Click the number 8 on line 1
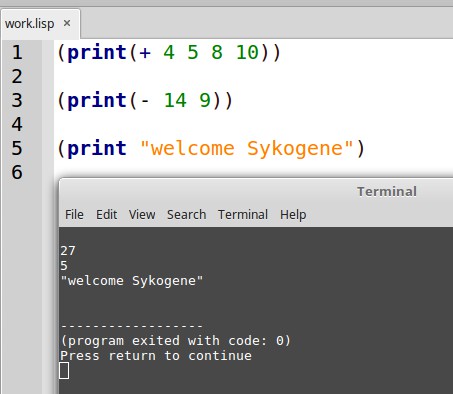Image resolution: width=453 pixels, height=394 pixels. 217,53
